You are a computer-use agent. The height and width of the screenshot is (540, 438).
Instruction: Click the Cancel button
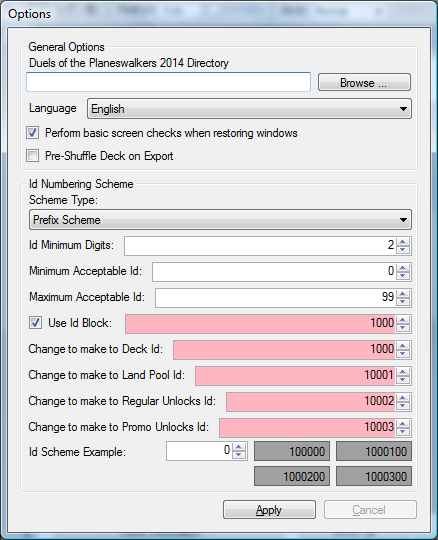370,510
